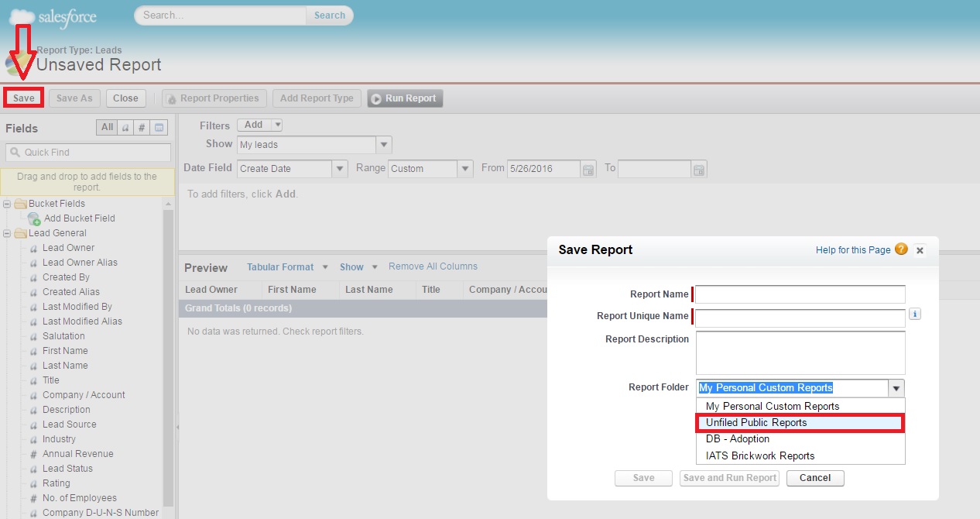The image size is (980, 519).
Task: Open the Date Field dropdown
Action: pyautogui.click(x=340, y=168)
